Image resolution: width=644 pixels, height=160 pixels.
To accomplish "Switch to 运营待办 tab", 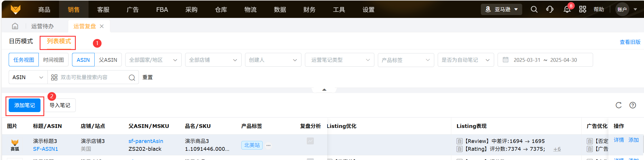I will tap(43, 26).
